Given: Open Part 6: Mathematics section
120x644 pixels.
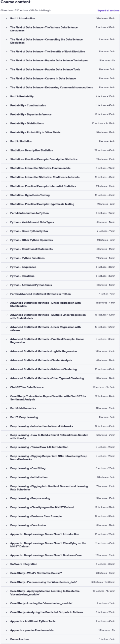Looking at the screenshot, I should pos(60,409).
